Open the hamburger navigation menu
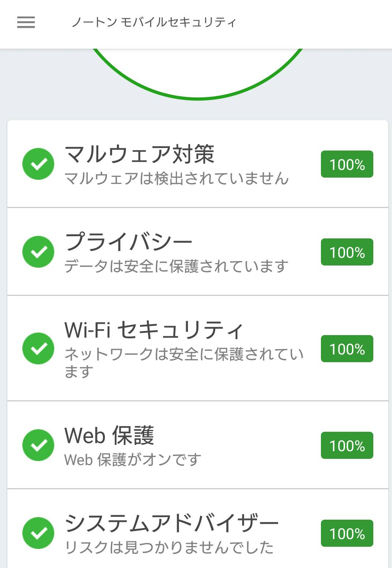392x568 pixels. 26,22
